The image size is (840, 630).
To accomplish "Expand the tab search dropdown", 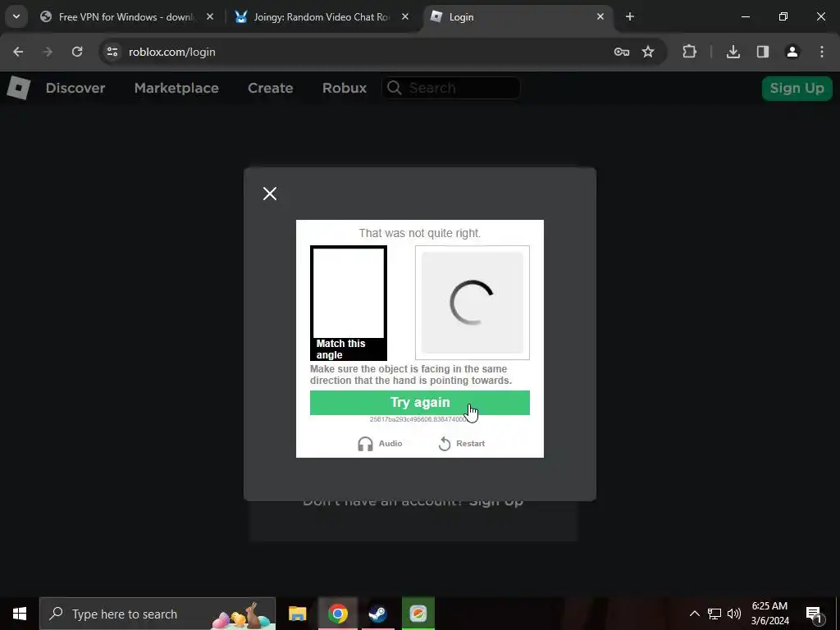I will [x=16, y=16].
